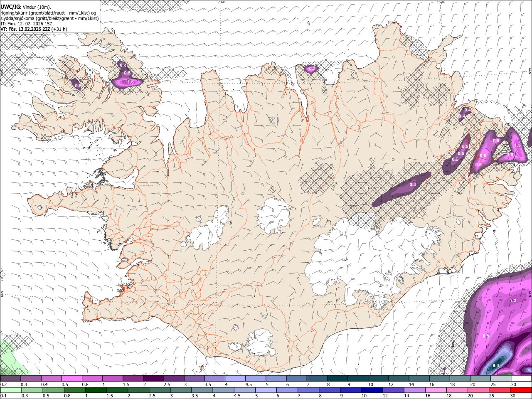The width and height of the screenshot is (532, 399).
Task: Select the "slydda/snjókoma" snow legend description line
Action: [49, 18]
